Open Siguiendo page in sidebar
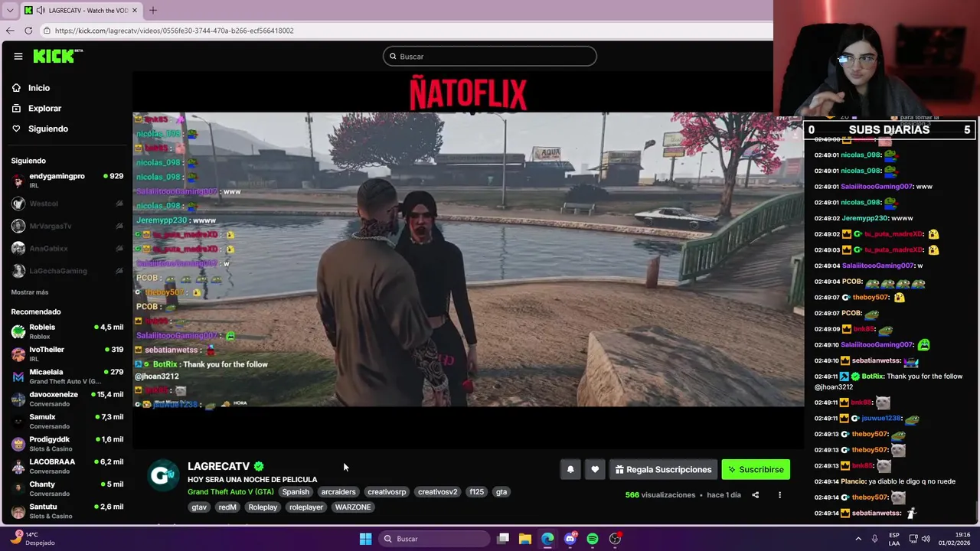The image size is (980, 551). click(x=47, y=129)
